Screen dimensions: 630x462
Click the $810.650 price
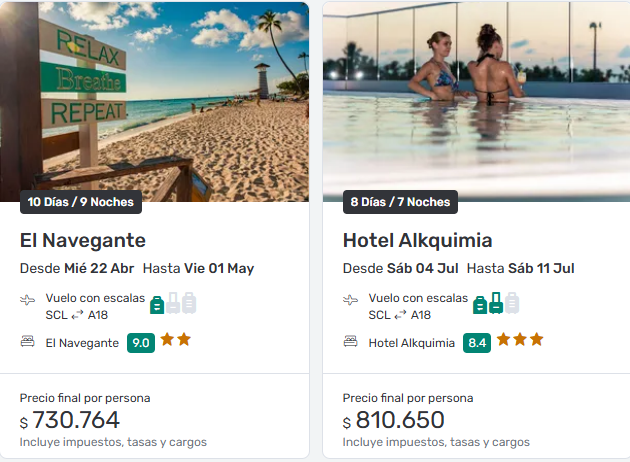coord(393,420)
